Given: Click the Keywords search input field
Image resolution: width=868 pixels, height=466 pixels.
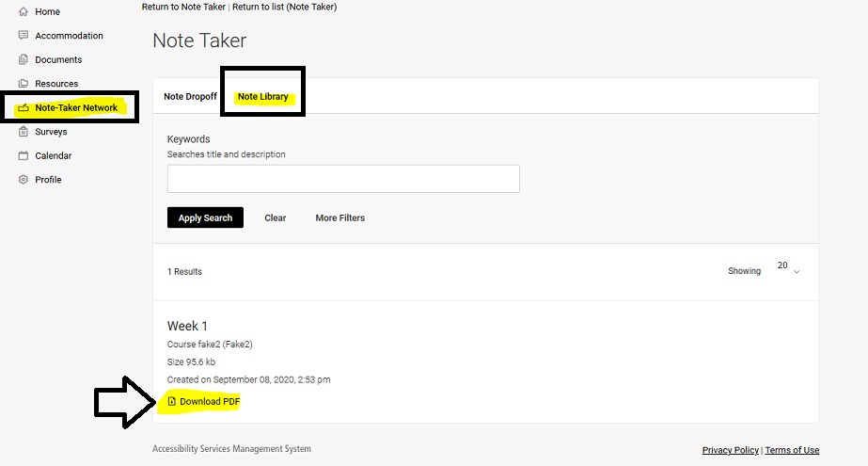Looking at the screenshot, I should [343, 179].
